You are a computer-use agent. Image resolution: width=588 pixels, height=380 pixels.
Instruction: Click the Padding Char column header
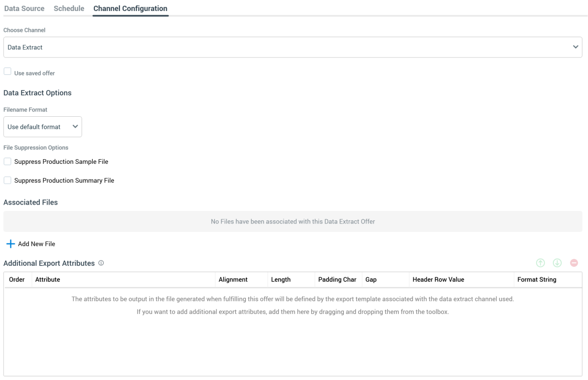337,280
